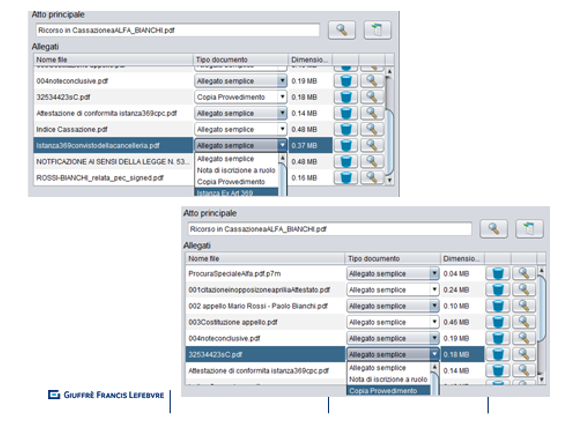The width and height of the screenshot is (574, 428).
Task: Expand the document type combo for Indice Cassazione.pdf
Action: pos(282,129)
